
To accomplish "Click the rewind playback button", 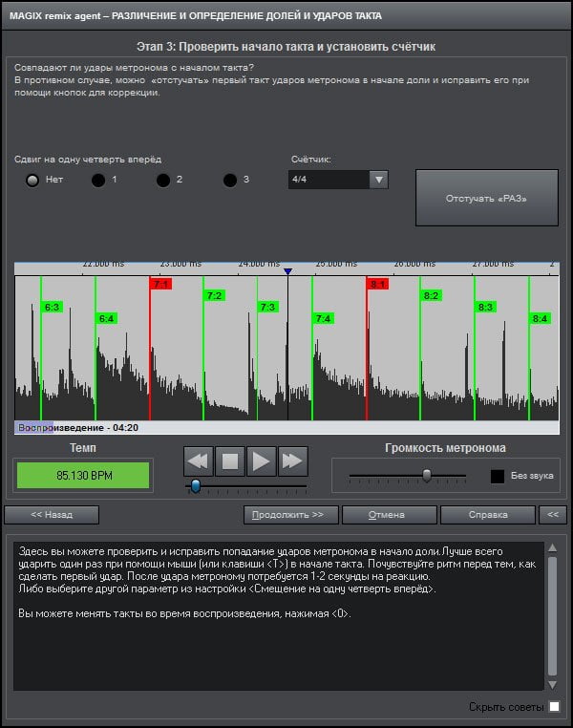I will click(199, 461).
